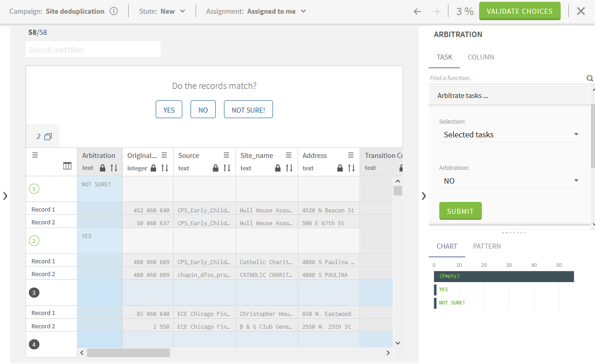Go to the previous task arrow

tap(417, 11)
